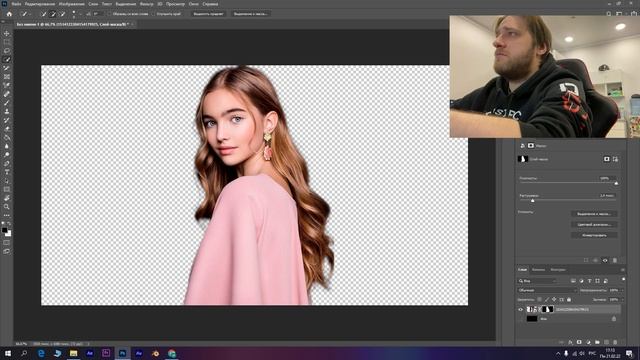Viewport: 640px width, 360px height.
Task: Open the layer Opacity dropdown arrow
Action: click(622, 290)
